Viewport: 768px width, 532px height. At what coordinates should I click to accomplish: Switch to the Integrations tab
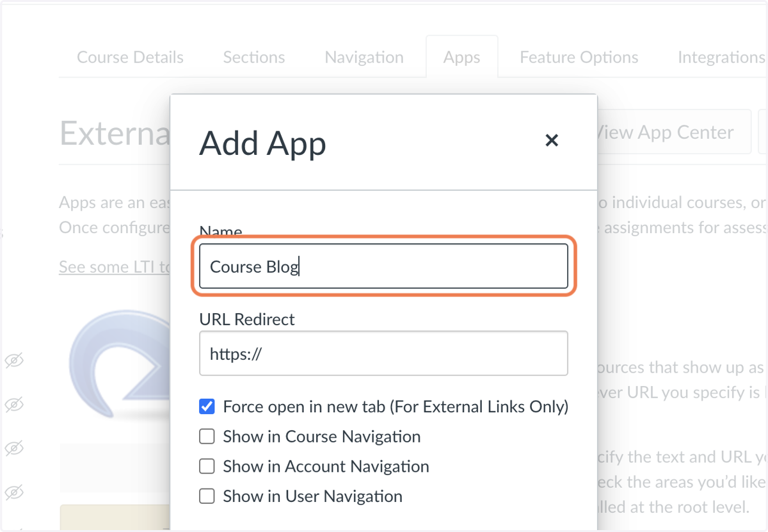(x=722, y=57)
